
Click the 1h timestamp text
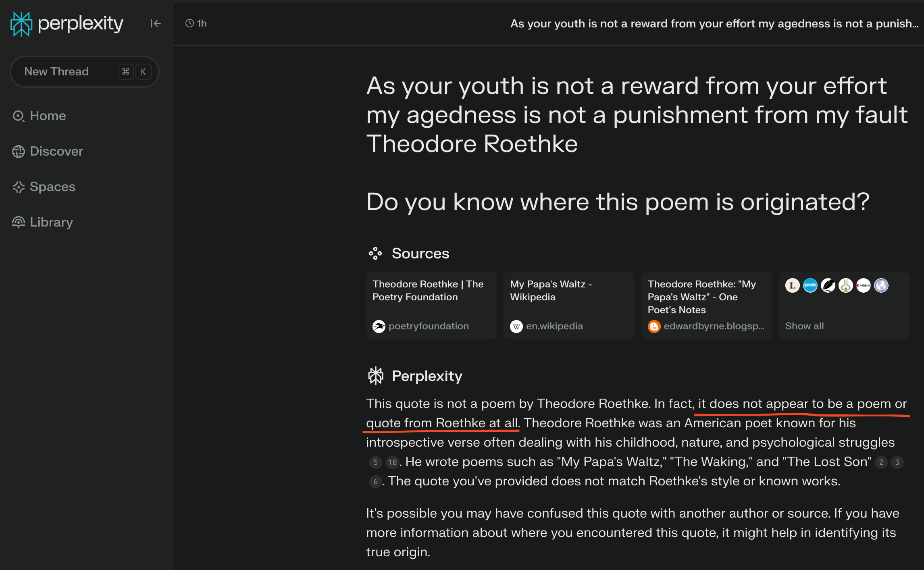coord(202,23)
